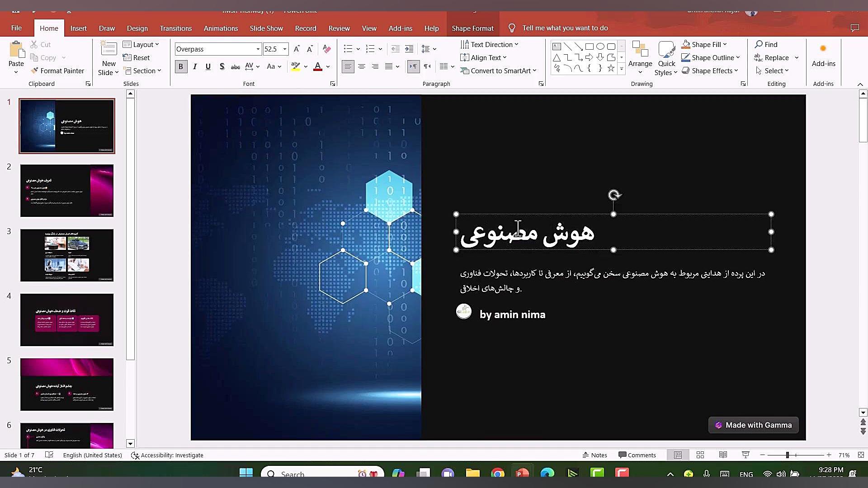Select the Text Box shape
This screenshot has width=868, height=488.
pos(557,46)
